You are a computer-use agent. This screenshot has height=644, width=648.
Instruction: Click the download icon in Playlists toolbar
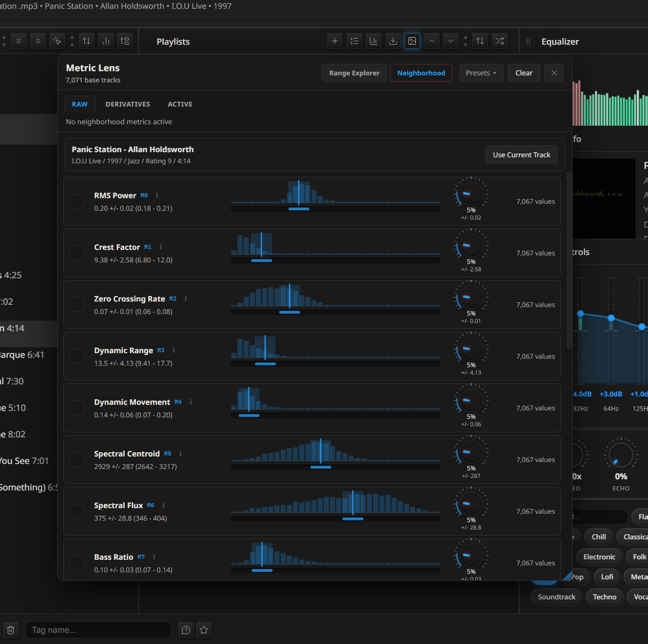[393, 41]
